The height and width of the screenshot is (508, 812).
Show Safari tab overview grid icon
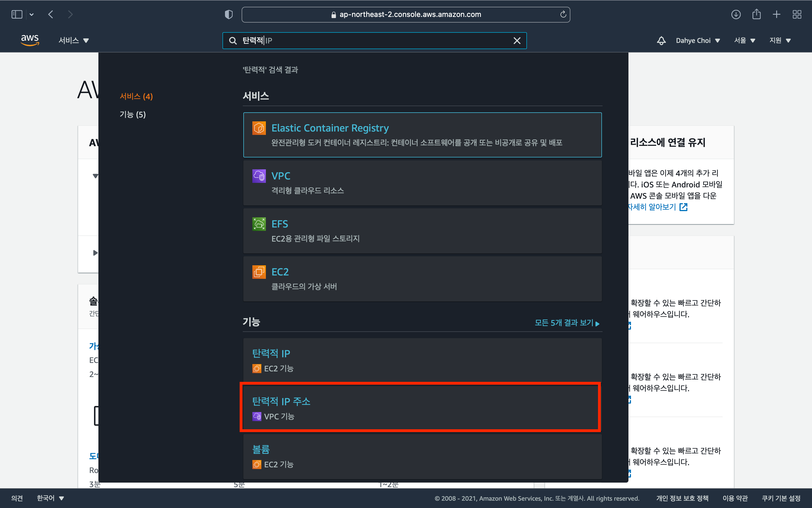[x=797, y=14]
